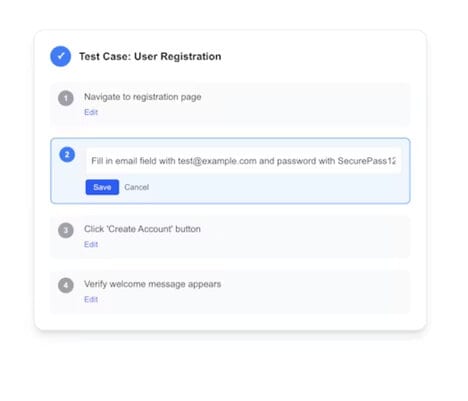
Task: Click 'Navigate to registration page' step text
Action: (x=143, y=97)
